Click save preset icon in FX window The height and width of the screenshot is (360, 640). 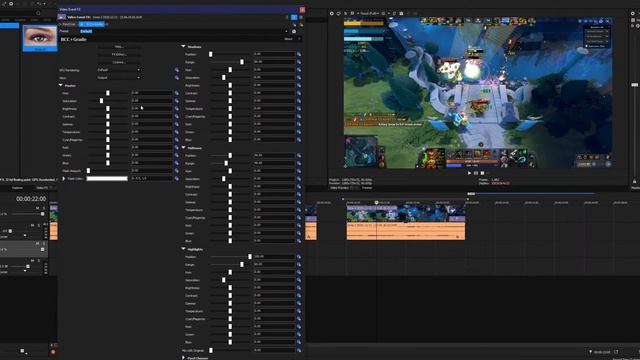294,31
